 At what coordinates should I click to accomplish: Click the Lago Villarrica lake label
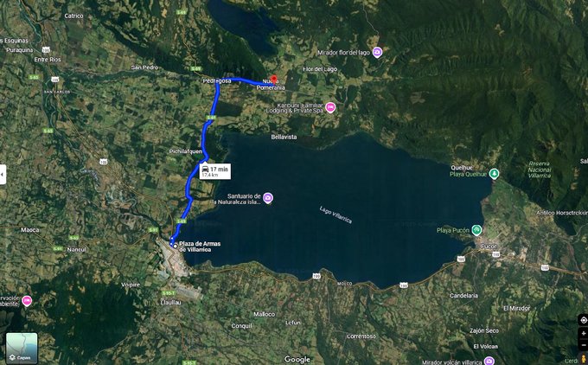[x=336, y=215]
